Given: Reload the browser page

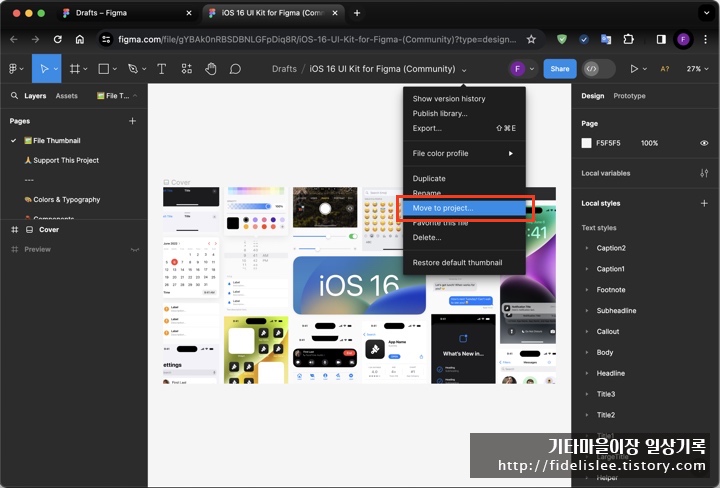Looking at the screenshot, I should (x=57, y=39).
